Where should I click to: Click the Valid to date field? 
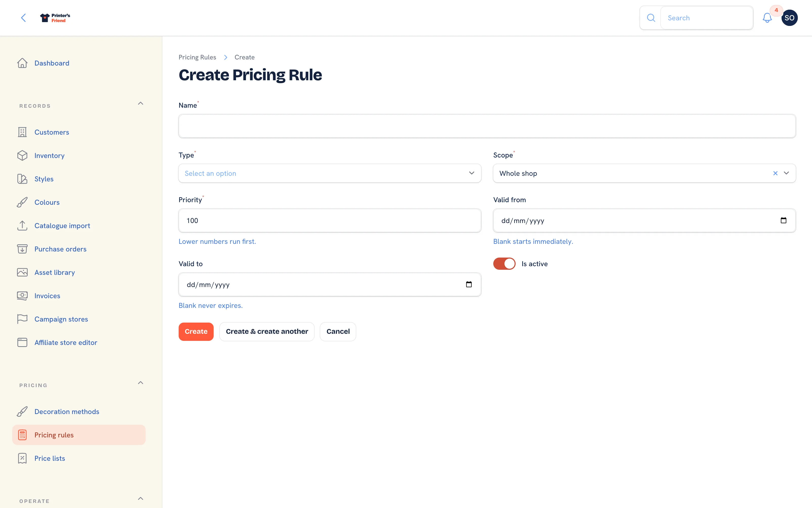pyautogui.click(x=330, y=284)
